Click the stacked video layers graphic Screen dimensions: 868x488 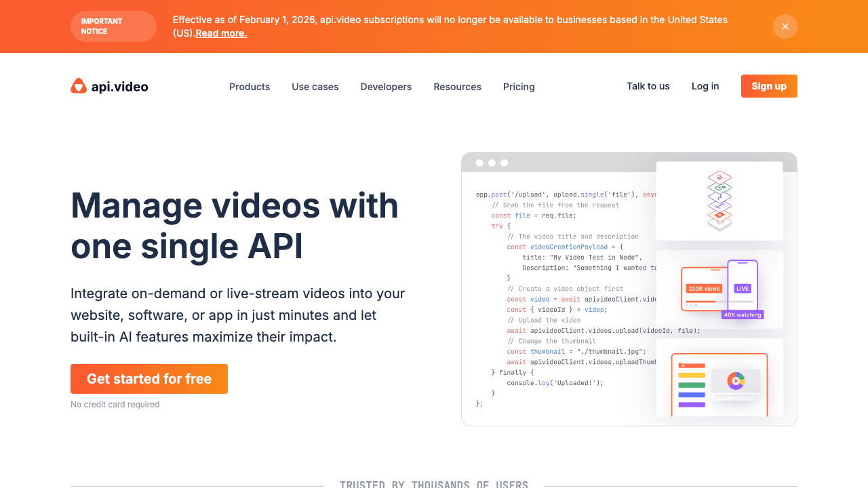(x=719, y=199)
